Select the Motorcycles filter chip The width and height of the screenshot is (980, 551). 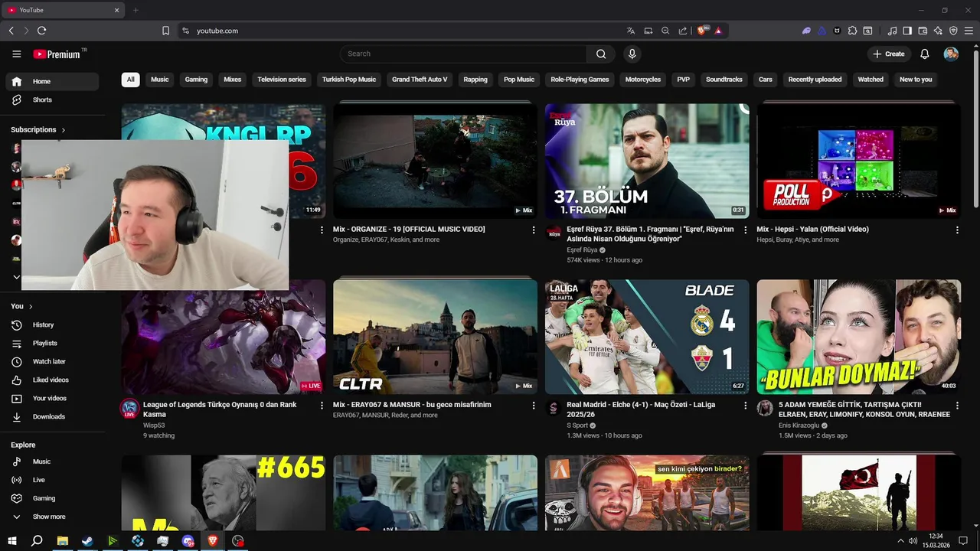643,80
